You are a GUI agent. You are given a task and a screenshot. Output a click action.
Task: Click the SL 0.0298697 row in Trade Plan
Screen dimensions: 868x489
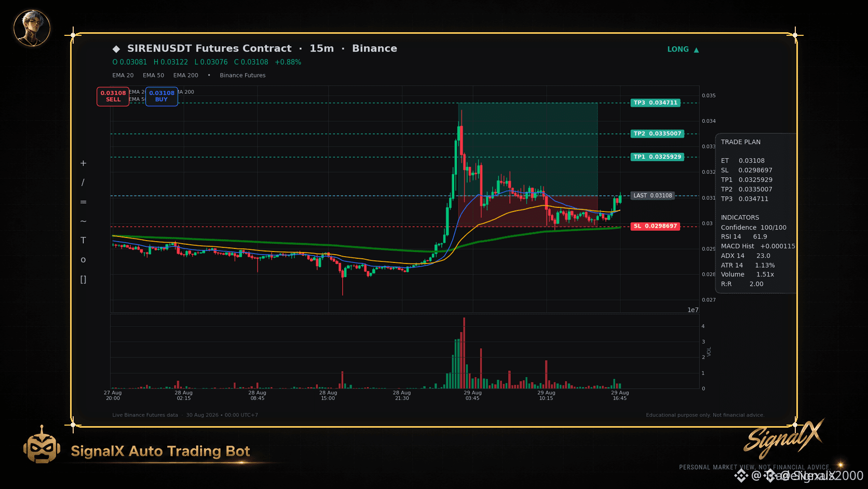(747, 170)
